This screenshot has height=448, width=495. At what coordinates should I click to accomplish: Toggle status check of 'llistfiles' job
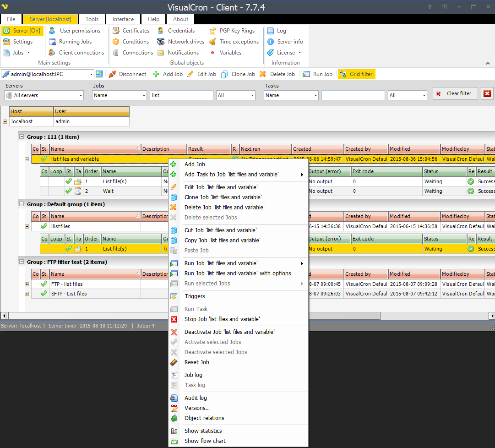(x=44, y=226)
